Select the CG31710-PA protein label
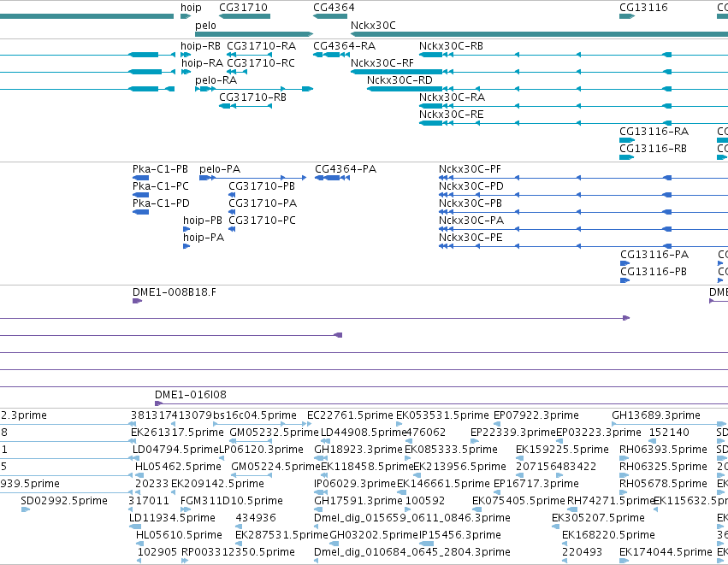Viewport: 728px width, 565px height. point(263,203)
